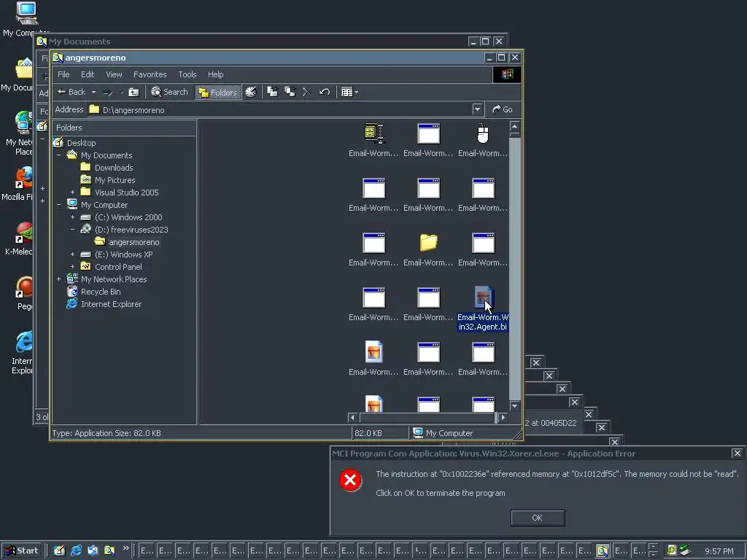
Task: Select the angersmoreno folder in tree
Action: [x=134, y=242]
